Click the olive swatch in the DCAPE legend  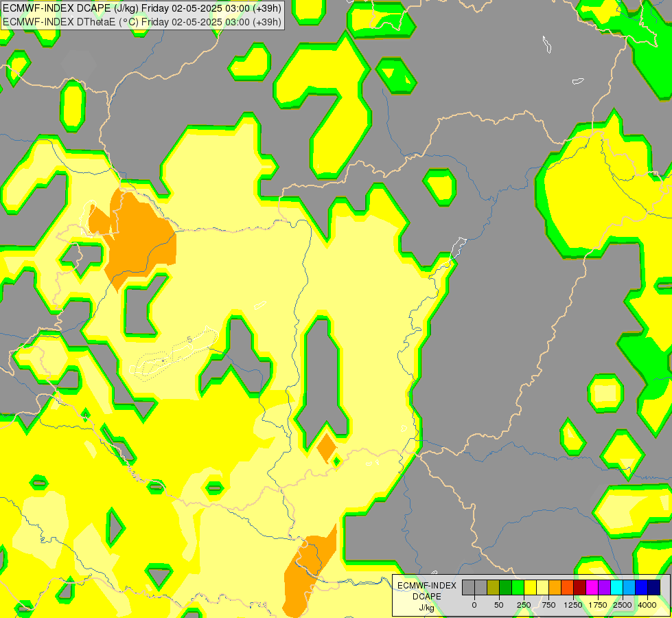[494, 587]
